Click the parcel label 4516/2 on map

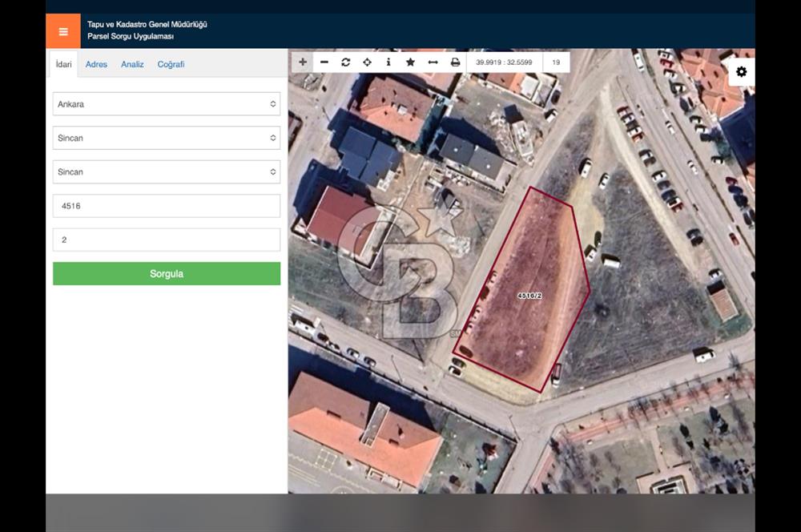click(x=529, y=296)
